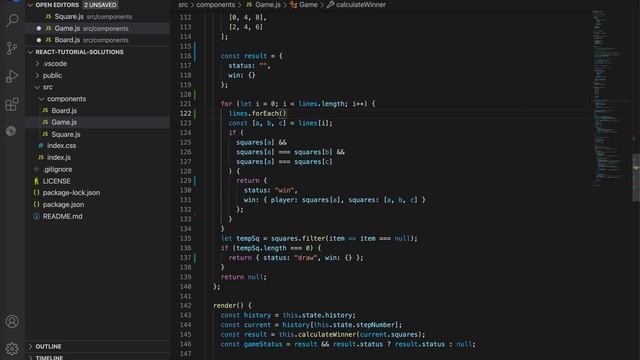Image resolution: width=640 pixels, height=360 pixels.
Task: Place cursor on lines.forEach() text
Action: coord(258,113)
